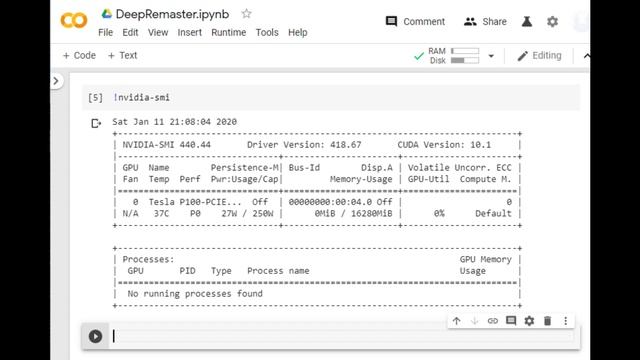Collapse the header with the up chevron

click(x=586, y=56)
